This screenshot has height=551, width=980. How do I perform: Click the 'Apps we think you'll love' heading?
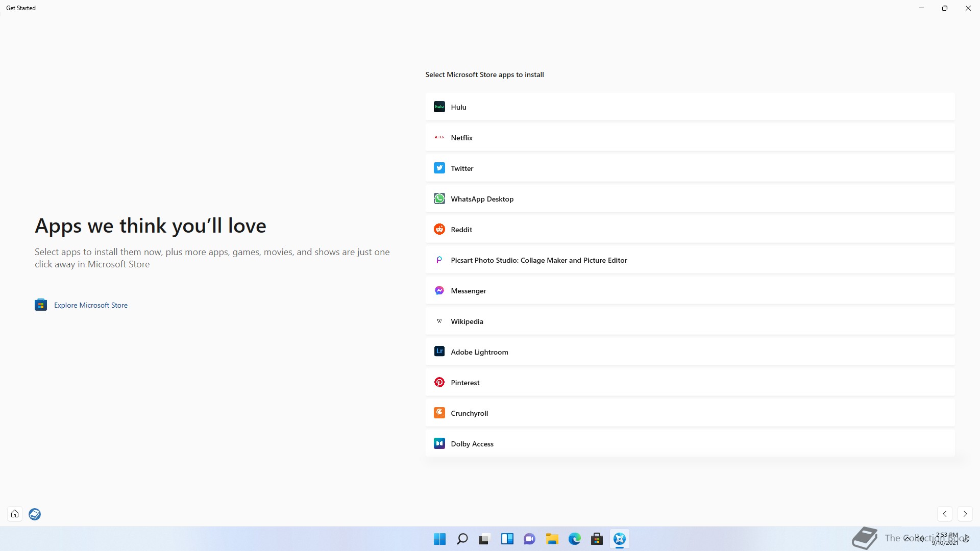[151, 226]
